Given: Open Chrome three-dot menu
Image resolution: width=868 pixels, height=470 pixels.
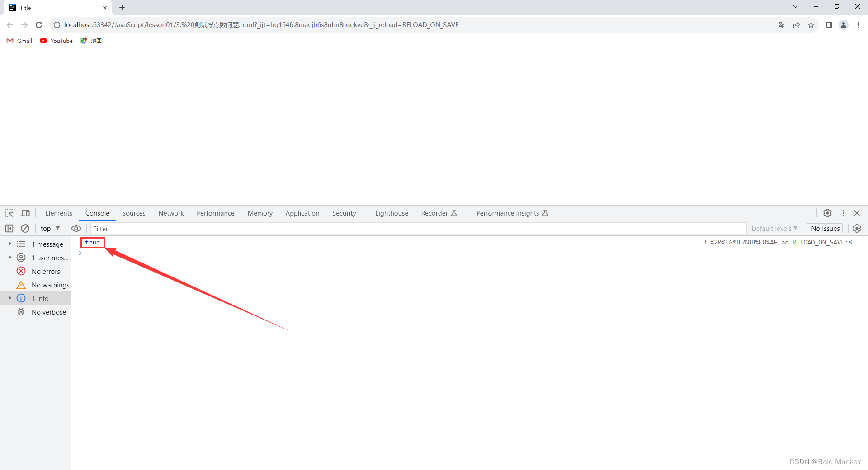Looking at the screenshot, I should (x=858, y=25).
